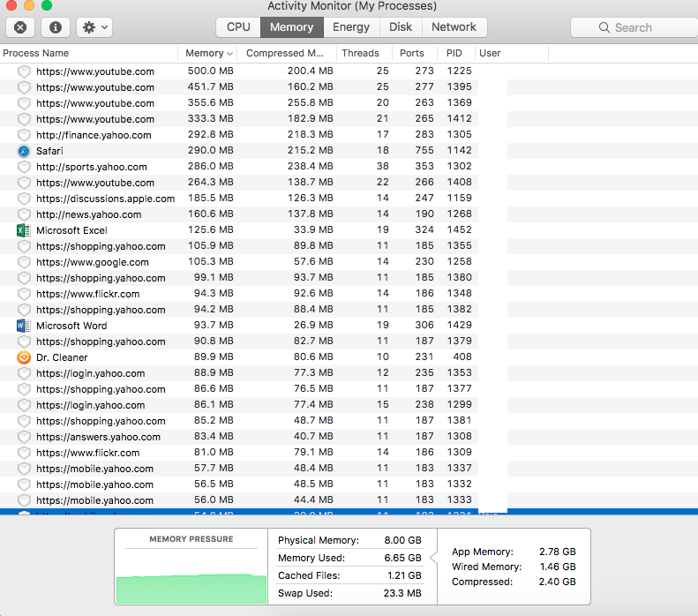Image resolution: width=698 pixels, height=616 pixels.
Task: Select the https://discussions.apple.com process name
Action: (106, 199)
